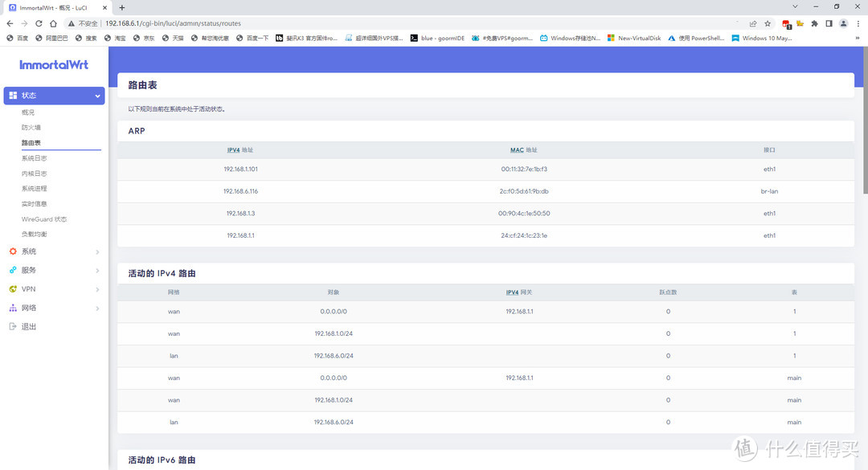Click the 路由表 page title

point(143,85)
